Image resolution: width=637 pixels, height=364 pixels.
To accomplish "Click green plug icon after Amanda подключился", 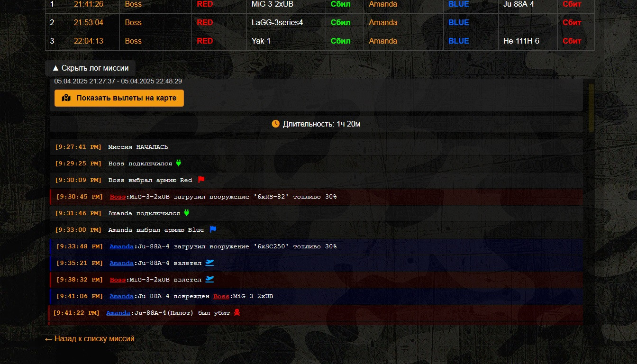I will pos(186,213).
